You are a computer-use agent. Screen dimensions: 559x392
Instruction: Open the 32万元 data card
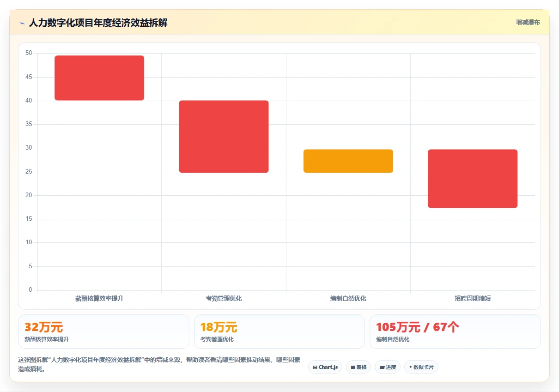click(103, 332)
